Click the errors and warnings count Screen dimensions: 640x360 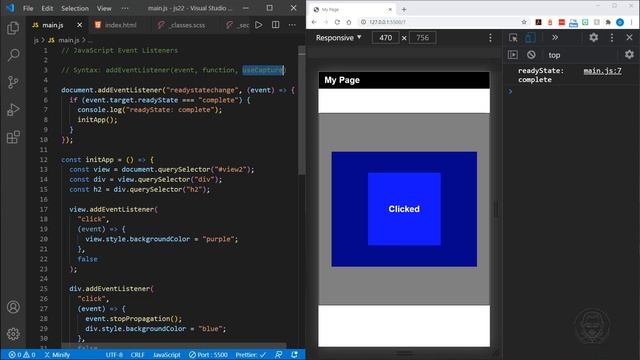pos(22,355)
